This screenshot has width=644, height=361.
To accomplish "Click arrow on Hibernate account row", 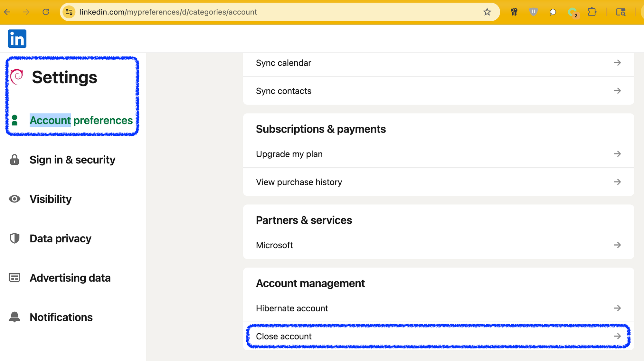I will click(x=617, y=308).
